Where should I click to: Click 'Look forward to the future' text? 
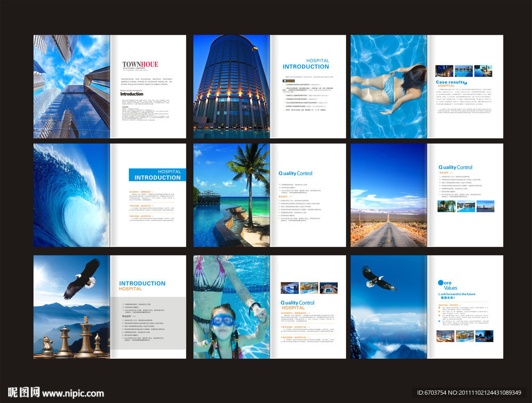pos(457,294)
